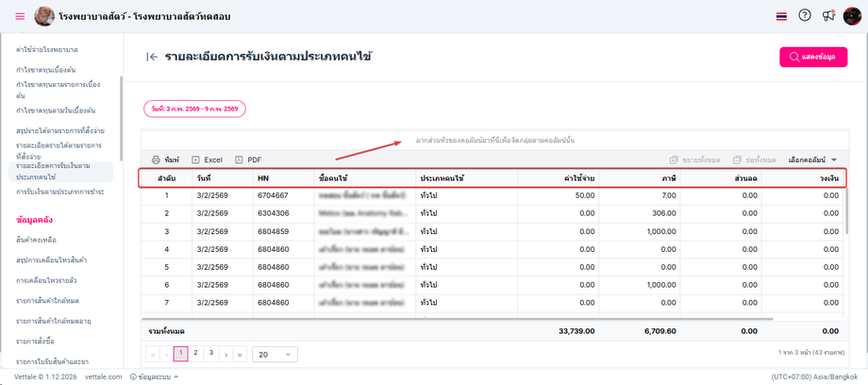Sort by the ประเภทคนไข้ column header
The image size is (868, 385).
[x=467, y=177]
